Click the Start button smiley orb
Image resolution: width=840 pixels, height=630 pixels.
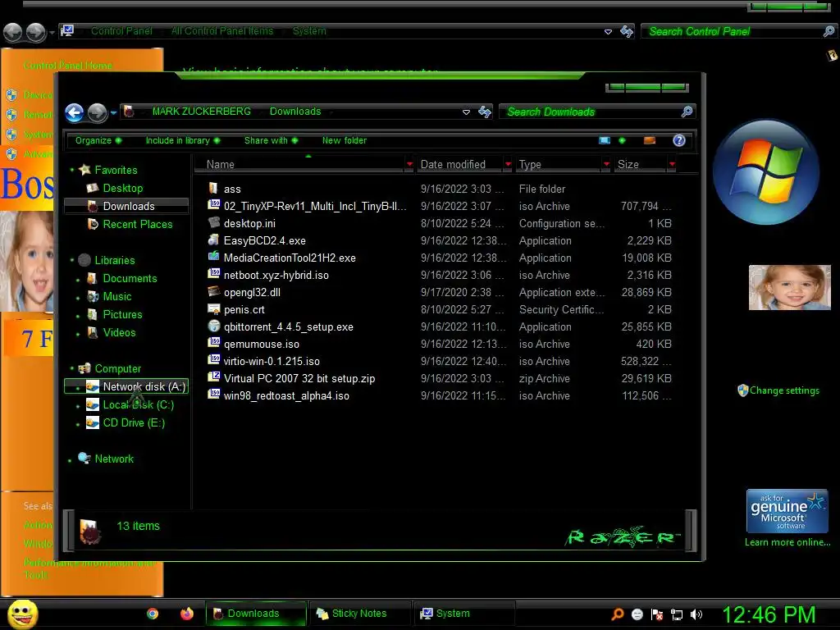pyautogui.click(x=22, y=614)
